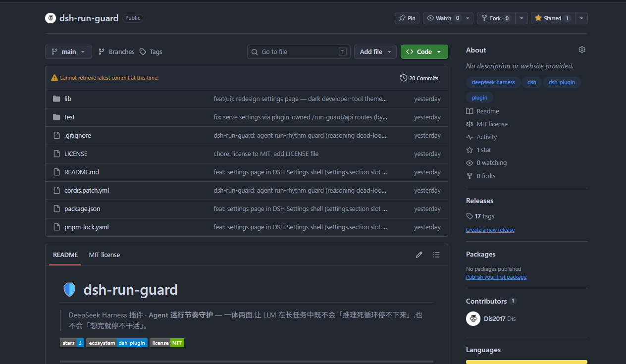
Task: Open the README.md file
Action: click(82, 172)
